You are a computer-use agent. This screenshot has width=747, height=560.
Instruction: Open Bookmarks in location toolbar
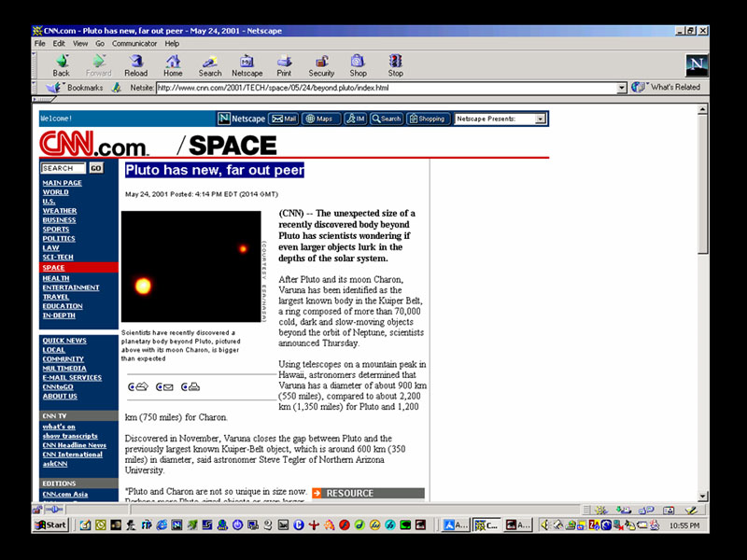(77, 88)
